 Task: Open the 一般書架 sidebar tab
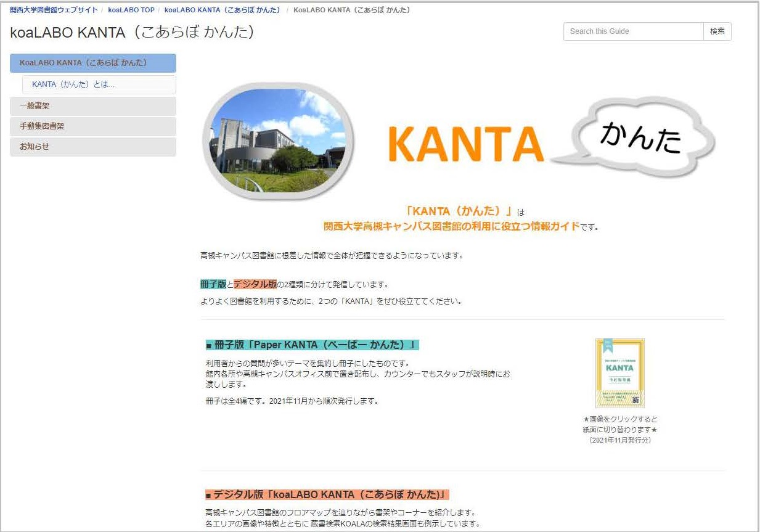[93, 106]
